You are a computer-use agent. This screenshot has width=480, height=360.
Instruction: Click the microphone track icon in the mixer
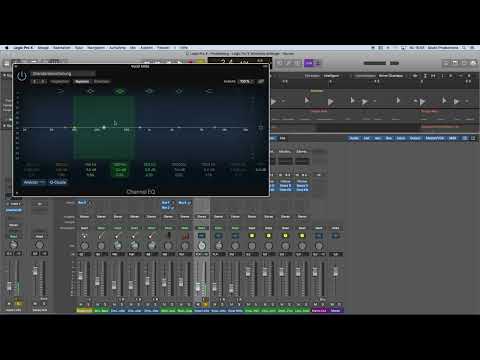[x=168, y=236]
